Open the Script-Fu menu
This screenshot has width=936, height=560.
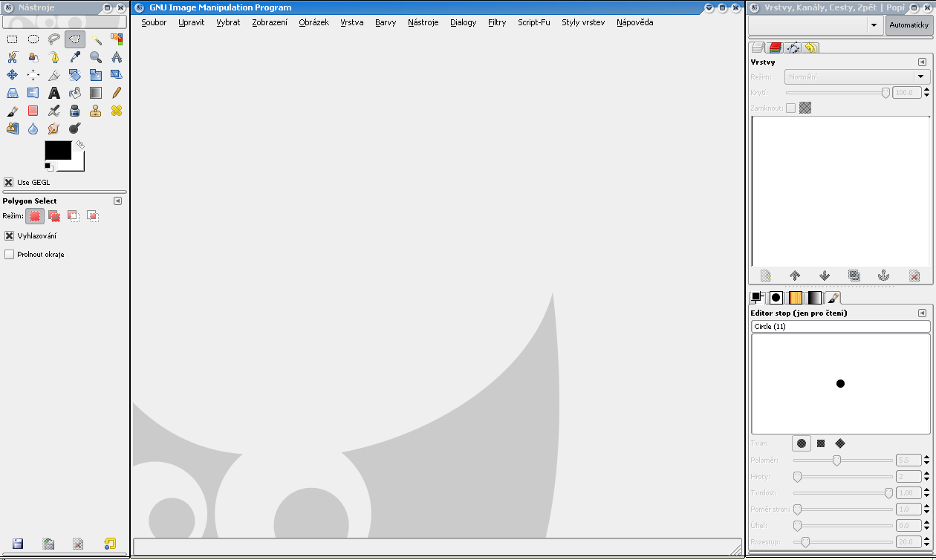coord(534,22)
